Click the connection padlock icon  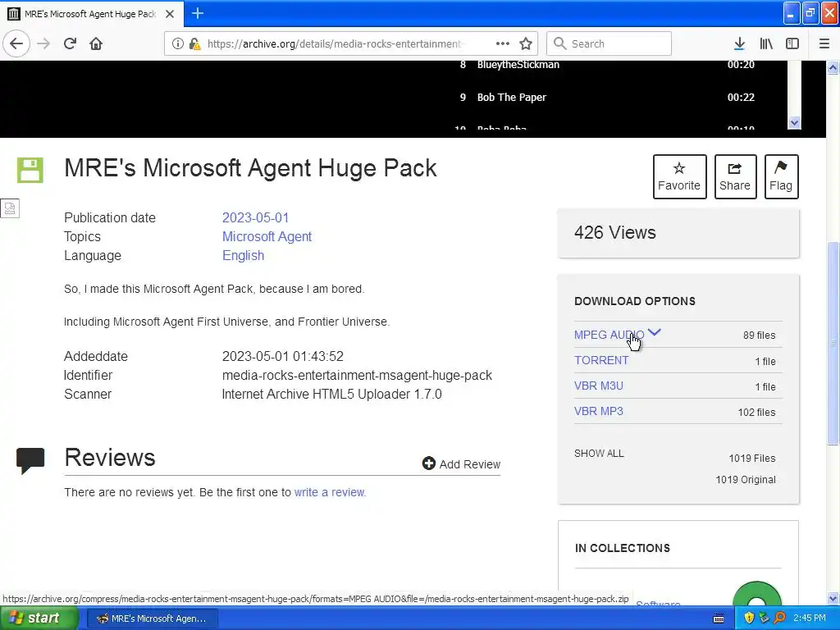click(x=194, y=43)
